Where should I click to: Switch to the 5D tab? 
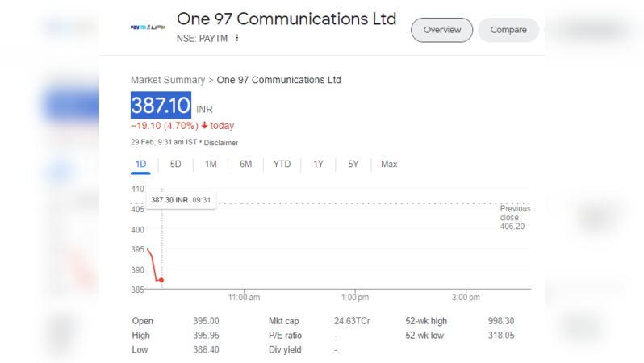point(175,165)
